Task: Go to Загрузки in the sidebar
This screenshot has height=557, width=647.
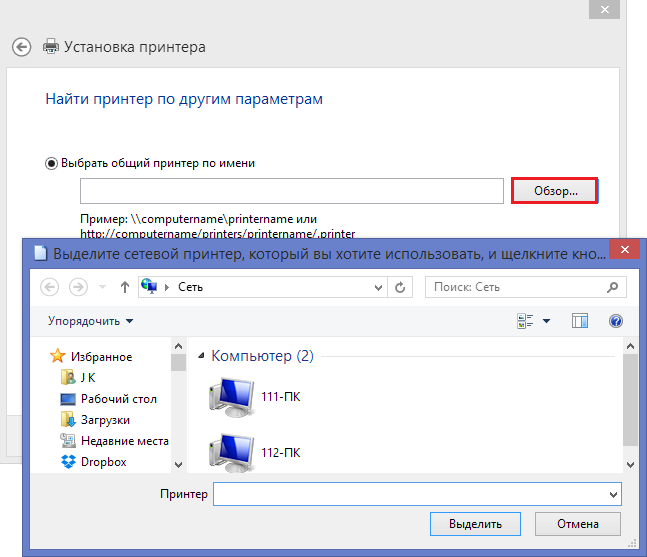Action: pos(105,420)
